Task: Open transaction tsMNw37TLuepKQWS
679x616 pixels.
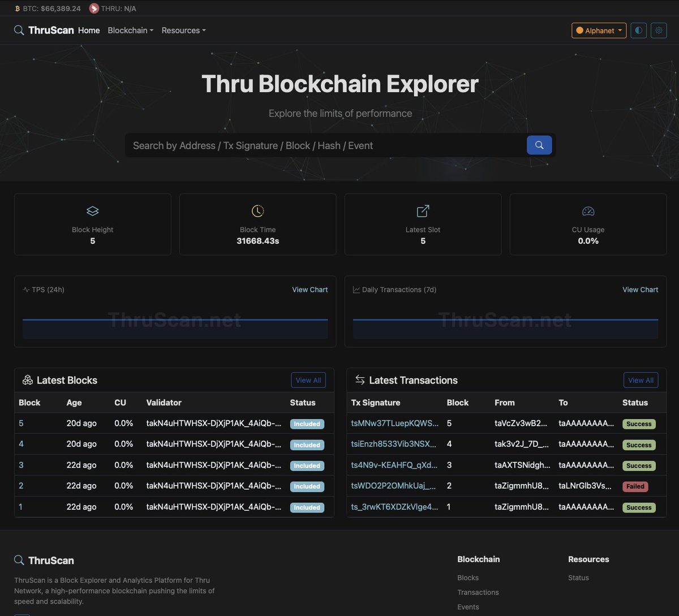Action: pos(394,423)
